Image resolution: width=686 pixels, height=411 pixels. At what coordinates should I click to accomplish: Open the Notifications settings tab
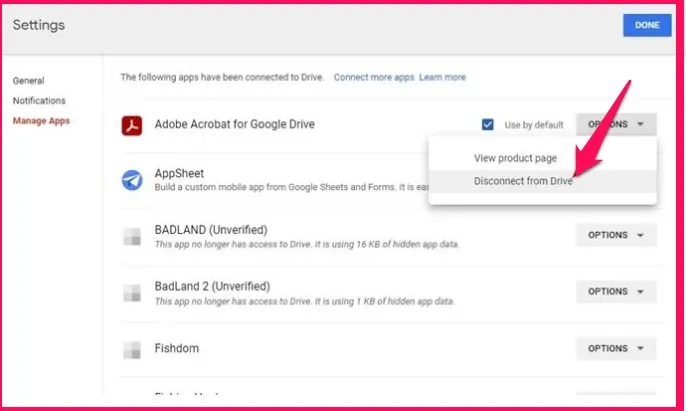pos(39,101)
